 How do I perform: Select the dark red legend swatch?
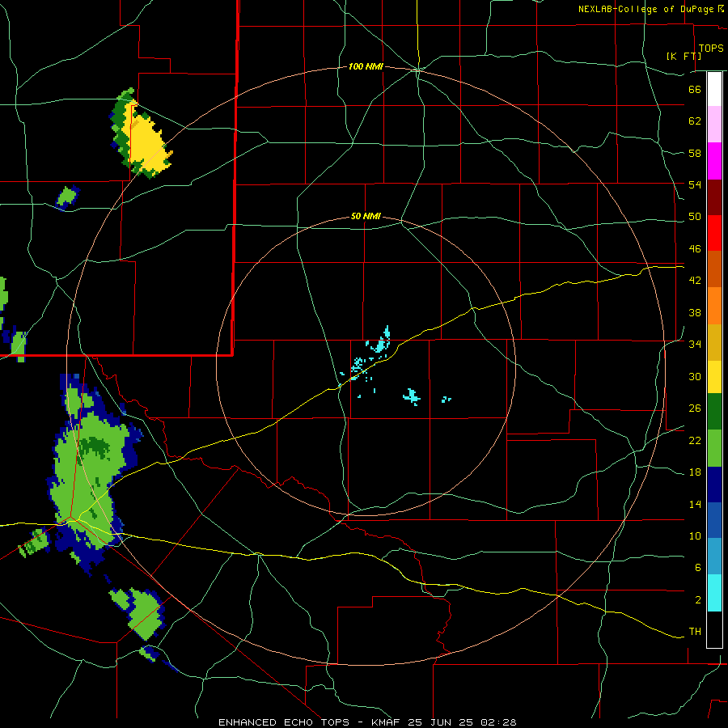coord(714,197)
